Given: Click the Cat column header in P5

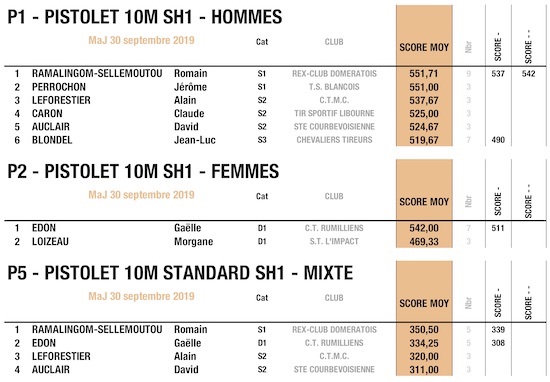Looking at the screenshot, I should pyautogui.click(x=262, y=298).
